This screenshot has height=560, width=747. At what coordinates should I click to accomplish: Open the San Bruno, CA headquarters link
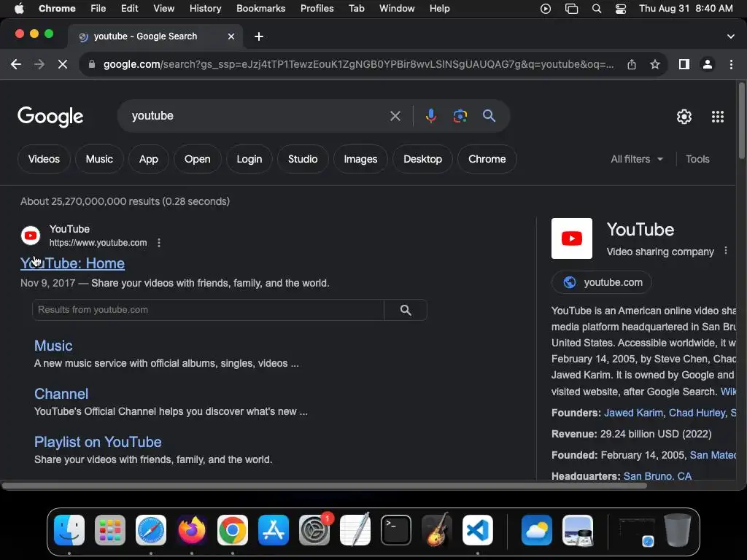[x=657, y=475]
